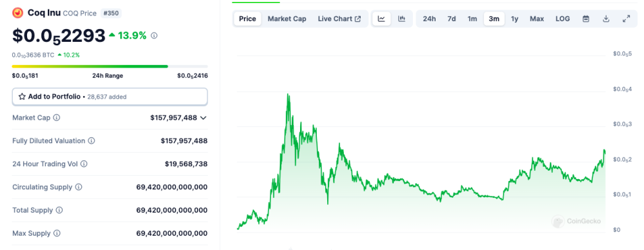The width and height of the screenshot is (644, 250).
Task: Click the Market Cap info icon
Action: click(x=57, y=118)
